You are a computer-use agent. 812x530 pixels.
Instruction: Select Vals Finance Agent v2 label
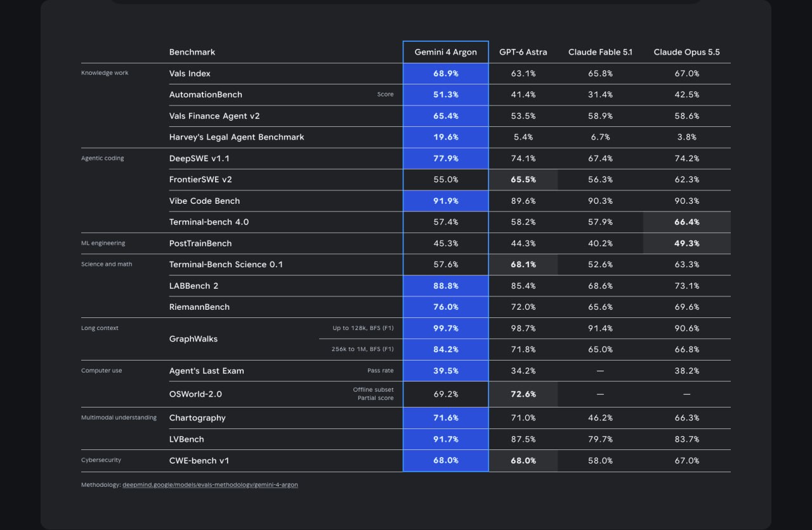[x=214, y=116]
